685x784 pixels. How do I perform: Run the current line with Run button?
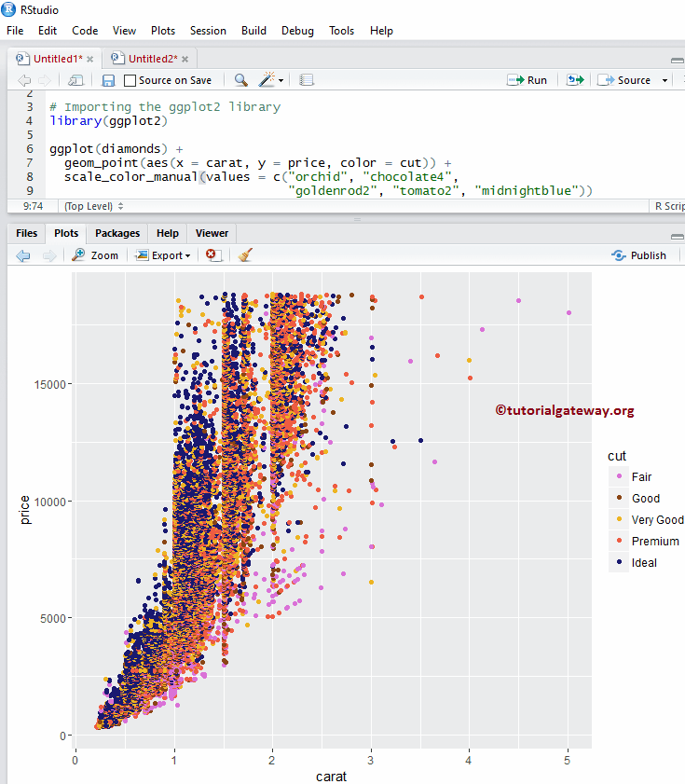[x=527, y=80]
